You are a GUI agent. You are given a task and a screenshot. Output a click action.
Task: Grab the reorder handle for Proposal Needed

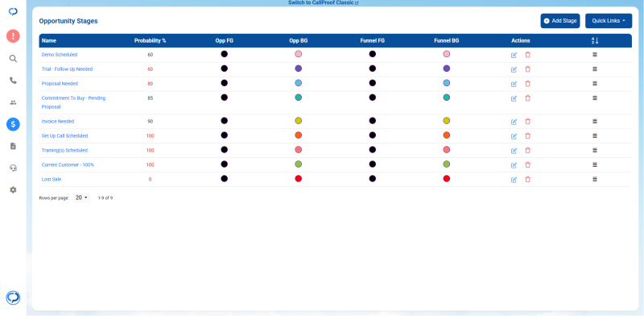595,84
